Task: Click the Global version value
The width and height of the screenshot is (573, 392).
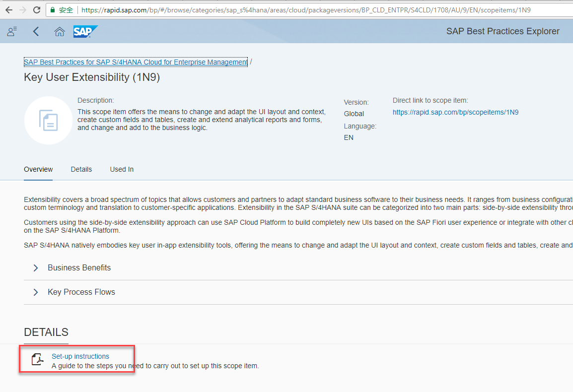Action: point(354,114)
